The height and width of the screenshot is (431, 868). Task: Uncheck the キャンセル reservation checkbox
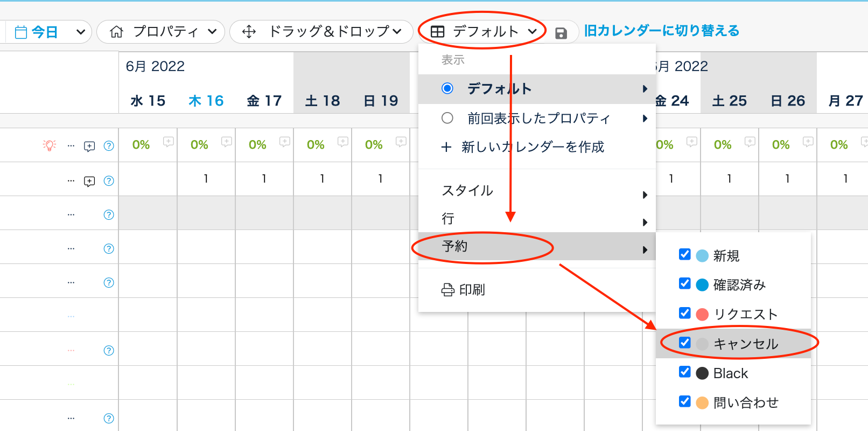685,343
